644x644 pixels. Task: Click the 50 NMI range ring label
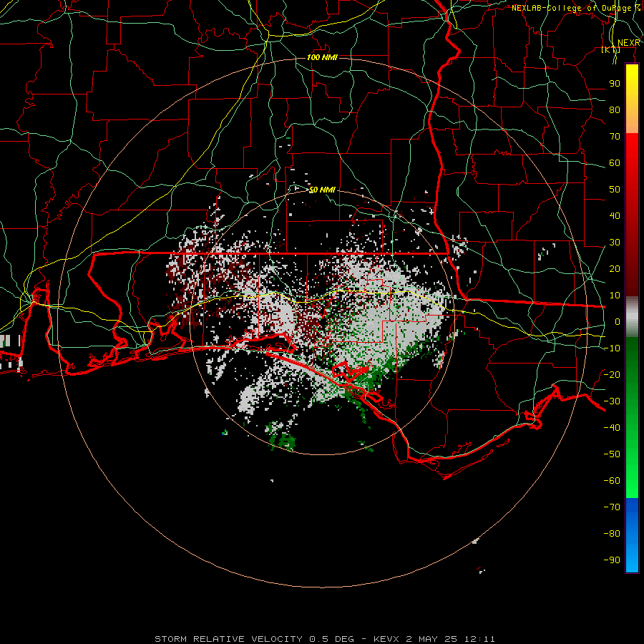tap(323, 190)
